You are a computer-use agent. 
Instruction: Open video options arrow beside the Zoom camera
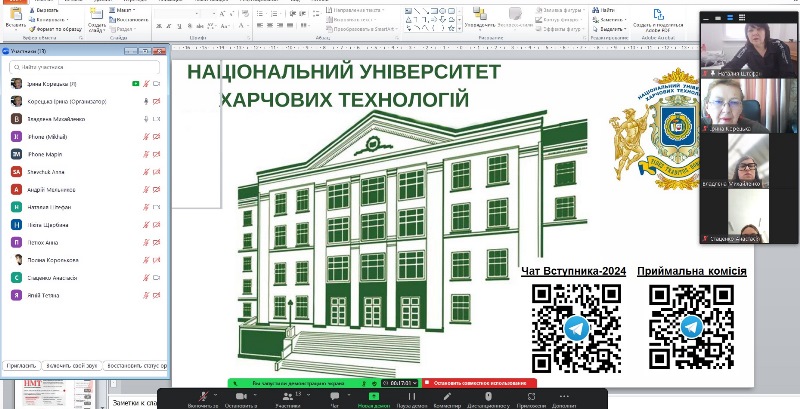254,395
